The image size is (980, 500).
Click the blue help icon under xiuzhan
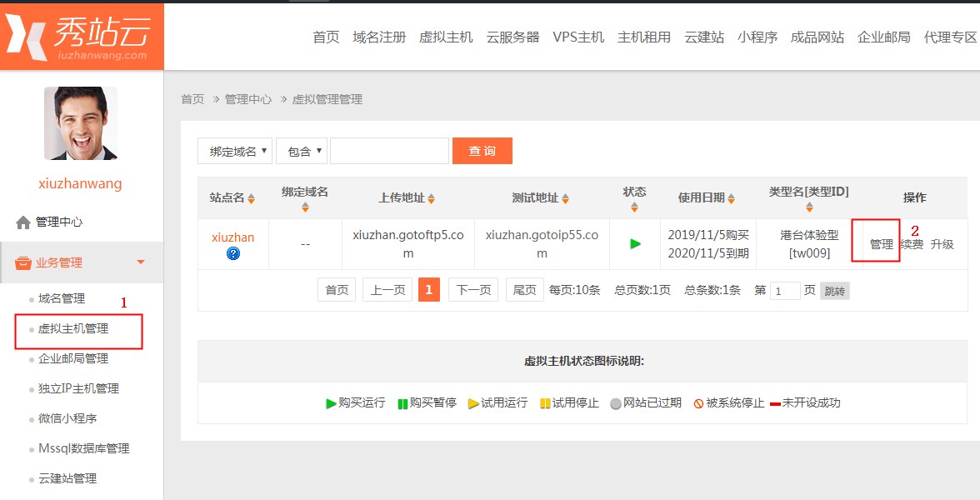point(233,253)
